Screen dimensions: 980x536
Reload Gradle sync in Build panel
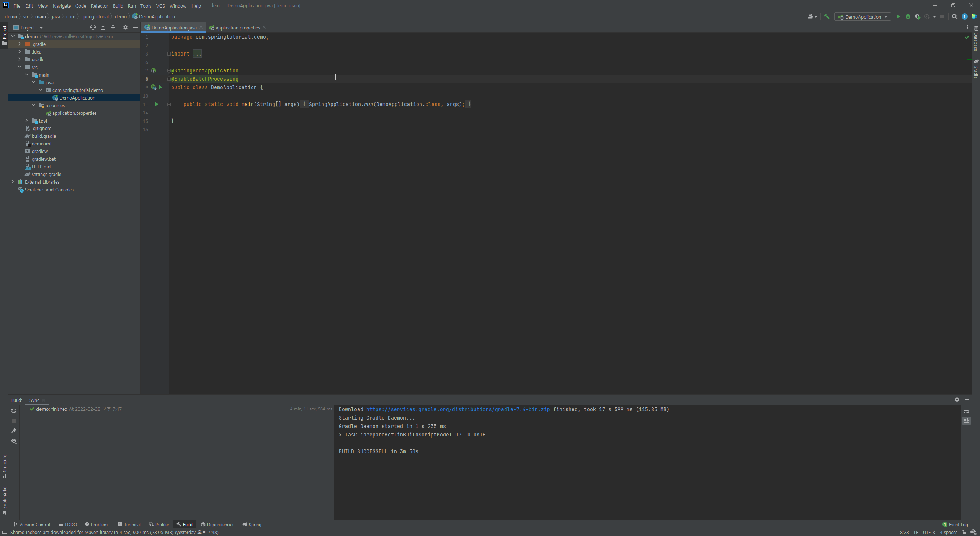pos(14,411)
